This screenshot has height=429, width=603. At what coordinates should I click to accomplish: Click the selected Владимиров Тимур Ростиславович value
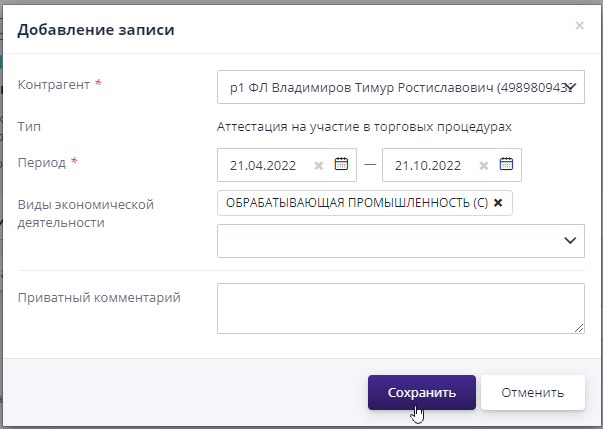click(x=390, y=87)
